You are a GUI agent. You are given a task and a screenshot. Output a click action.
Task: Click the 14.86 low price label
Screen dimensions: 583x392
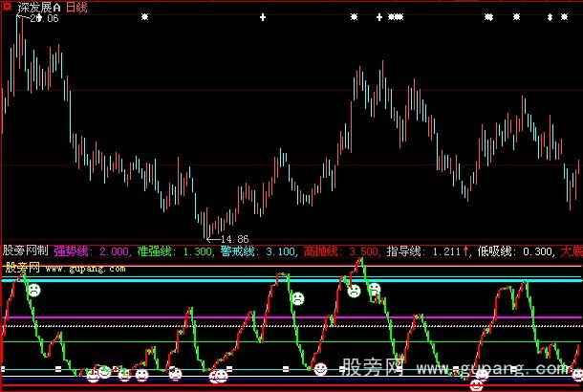232,237
